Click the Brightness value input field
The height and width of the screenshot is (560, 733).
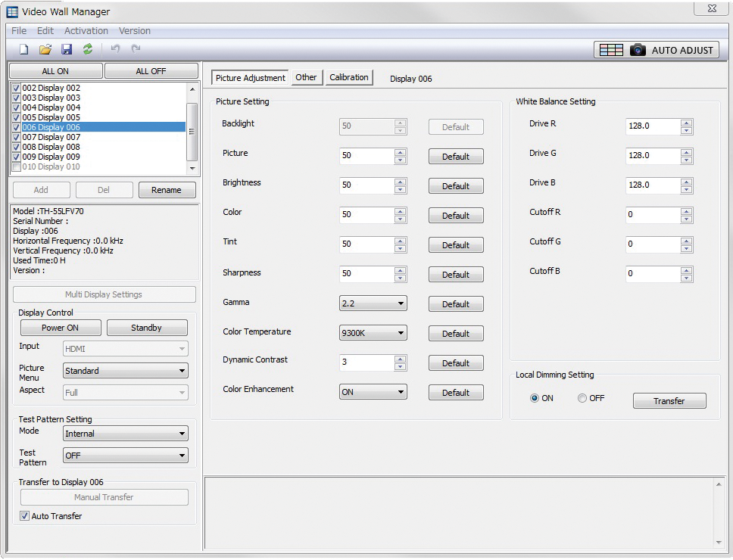[x=366, y=185]
